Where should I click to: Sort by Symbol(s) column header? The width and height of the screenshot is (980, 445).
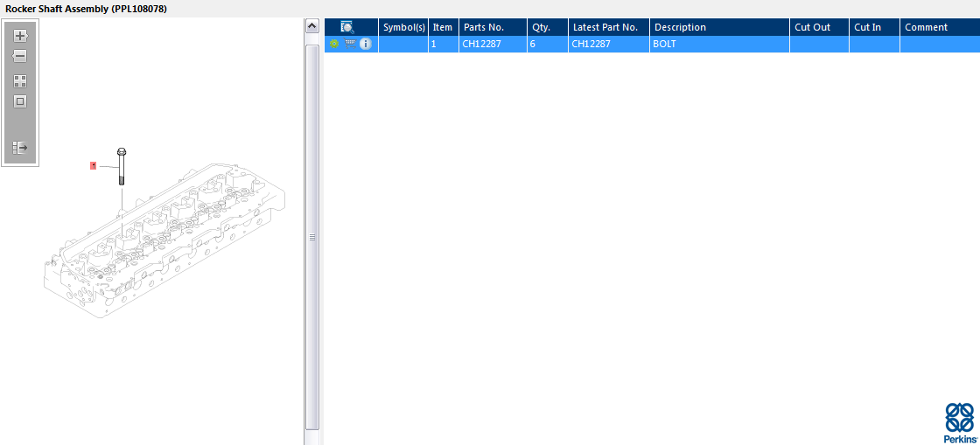click(403, 27)
